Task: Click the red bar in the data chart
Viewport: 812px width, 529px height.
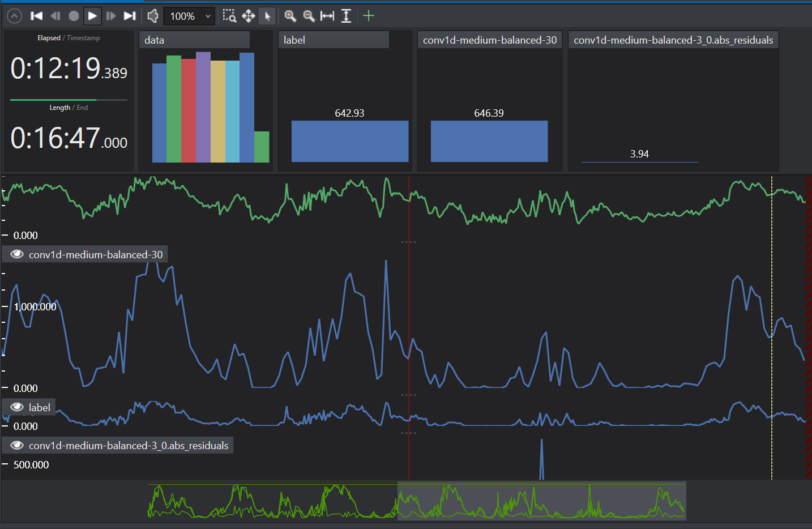Action: 189,110
